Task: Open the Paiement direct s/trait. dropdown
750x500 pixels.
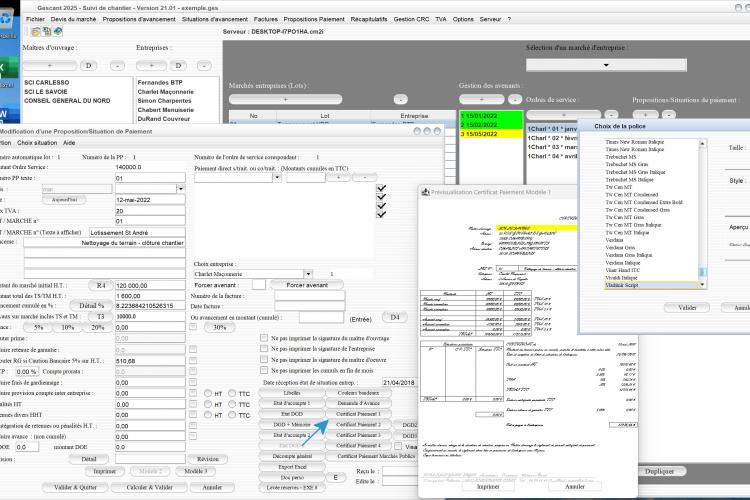Action: point(277,178)
